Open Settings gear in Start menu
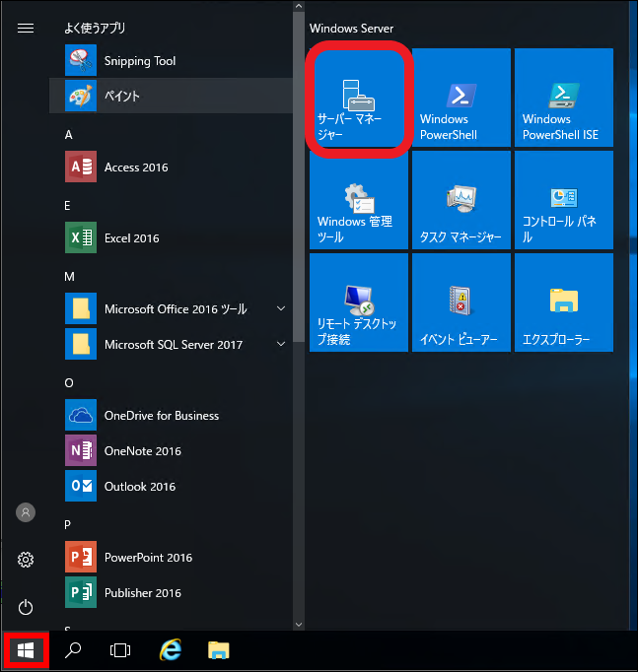The height and width of the screenshot is (672, 638). 26,560
